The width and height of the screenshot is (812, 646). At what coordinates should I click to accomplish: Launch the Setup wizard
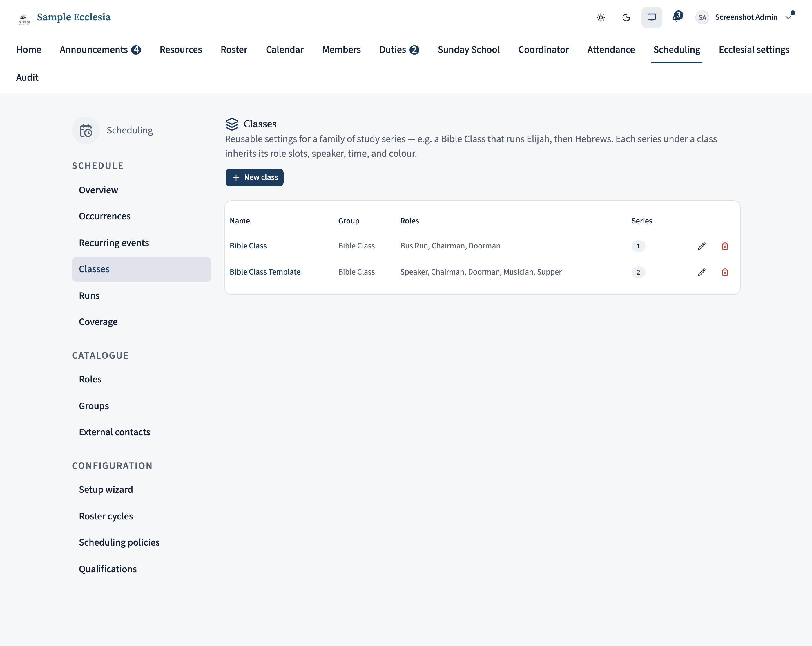141,490
